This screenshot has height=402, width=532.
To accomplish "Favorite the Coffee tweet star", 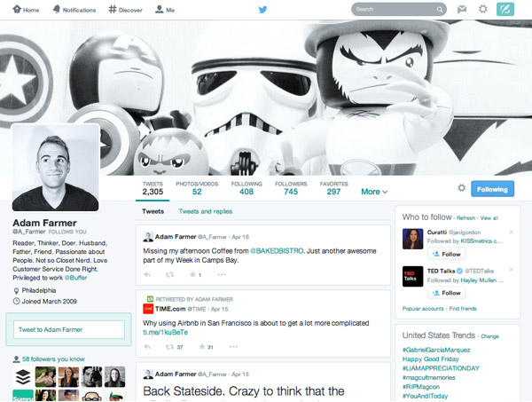I will (192, 274).
